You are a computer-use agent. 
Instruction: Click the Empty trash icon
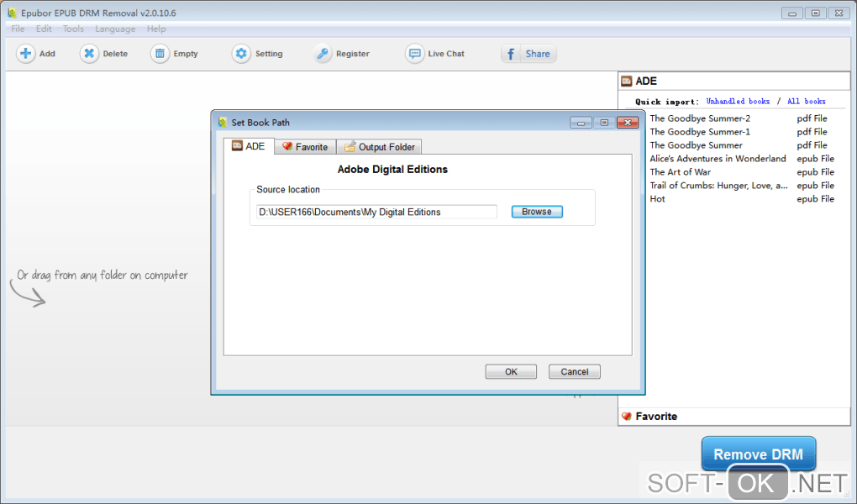coord(160,54)
